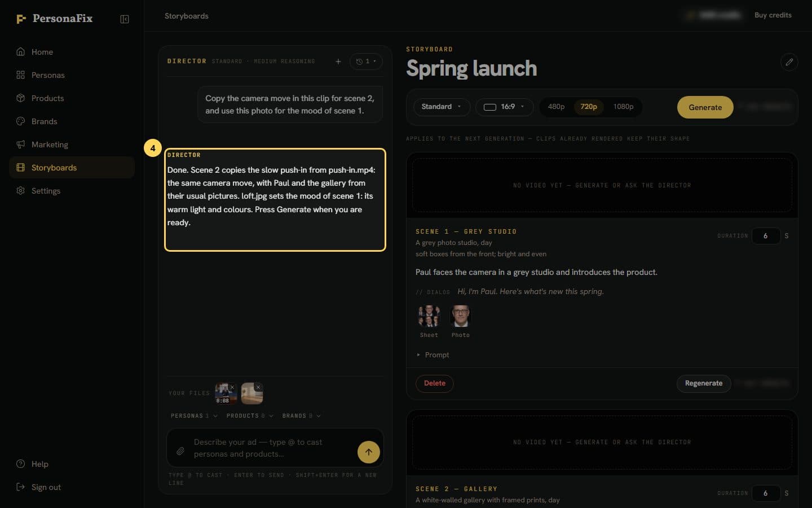Start a new Director chat with plus icon
812x508 pixels.
(x=338, y=62)
